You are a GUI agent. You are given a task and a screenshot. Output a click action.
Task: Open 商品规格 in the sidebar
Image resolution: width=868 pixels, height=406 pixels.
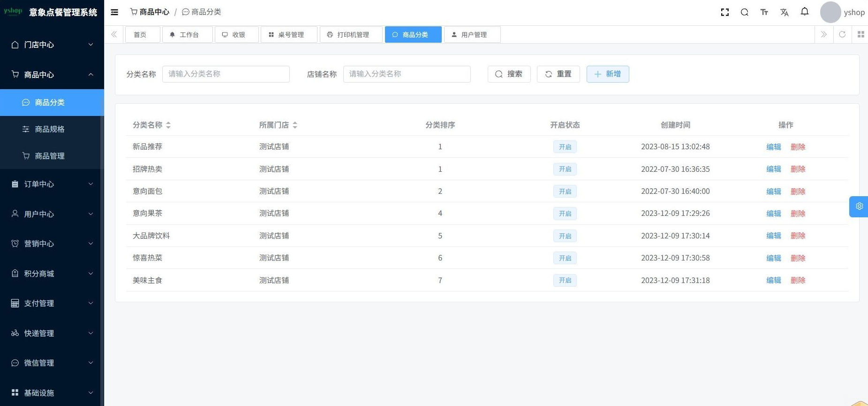(x=50, y=129)
